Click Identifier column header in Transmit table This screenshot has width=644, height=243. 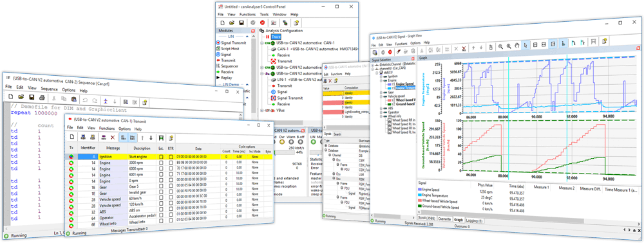point(88,147)
